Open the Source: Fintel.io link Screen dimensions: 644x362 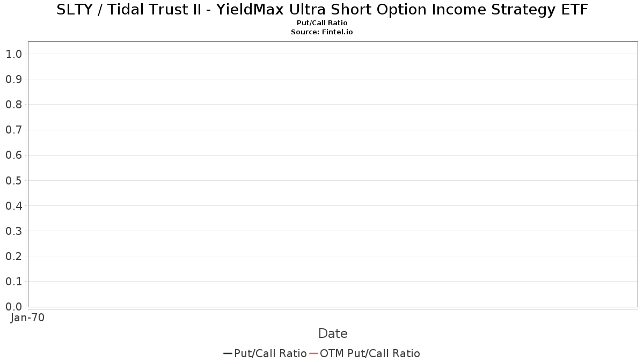pyautogui.click(x=322, y=32)
